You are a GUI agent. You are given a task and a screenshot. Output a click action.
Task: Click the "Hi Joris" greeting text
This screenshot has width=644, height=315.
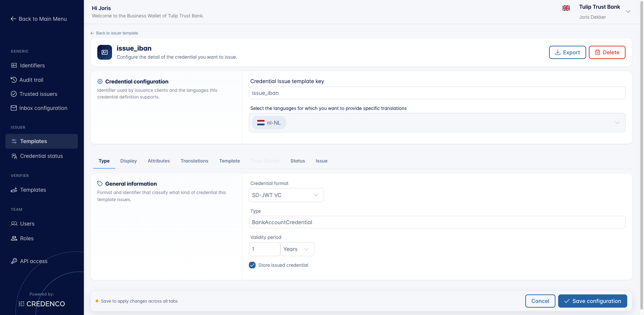(101, 8)
